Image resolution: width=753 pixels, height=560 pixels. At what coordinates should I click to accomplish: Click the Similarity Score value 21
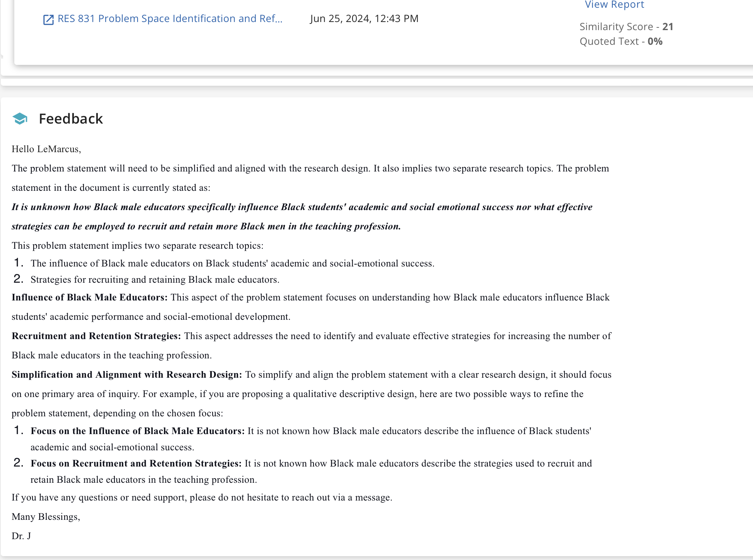pos(668,27)
